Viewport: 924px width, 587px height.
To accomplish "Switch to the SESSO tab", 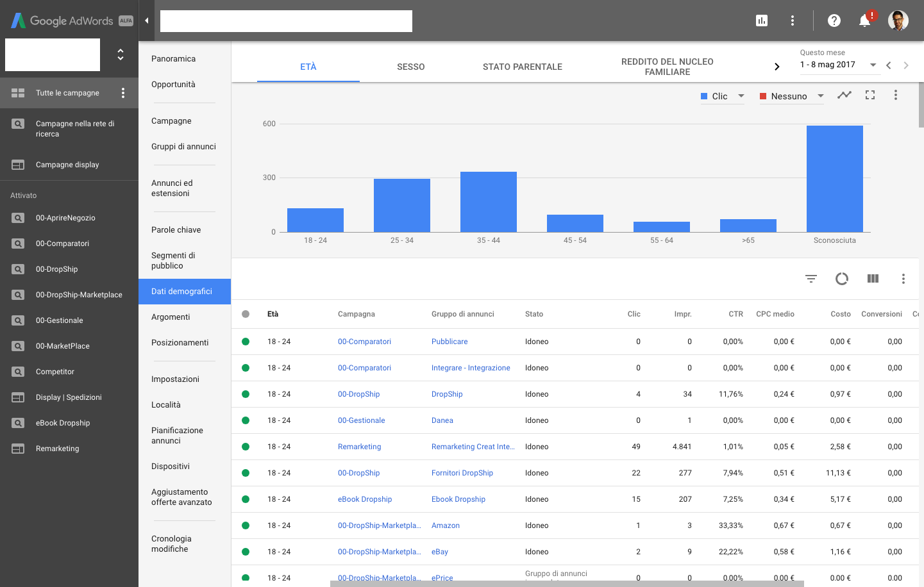I will point(411,67).
